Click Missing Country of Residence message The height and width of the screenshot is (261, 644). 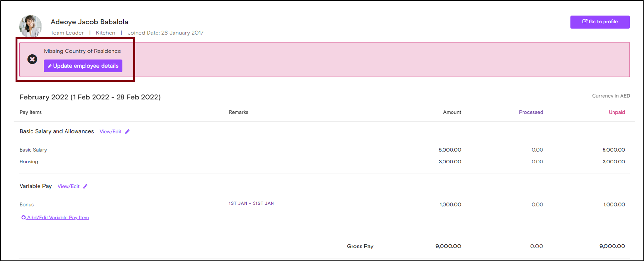[x=82, y=51]
